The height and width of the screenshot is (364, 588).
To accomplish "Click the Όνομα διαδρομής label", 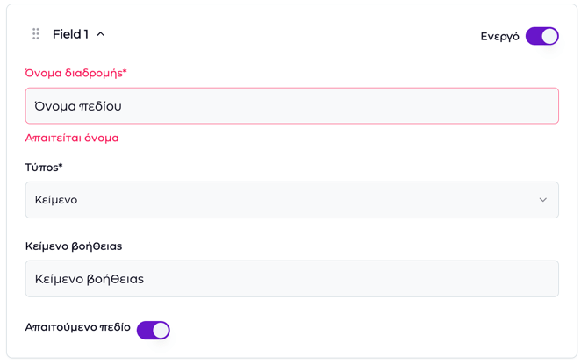I will [x=74, y=73].
